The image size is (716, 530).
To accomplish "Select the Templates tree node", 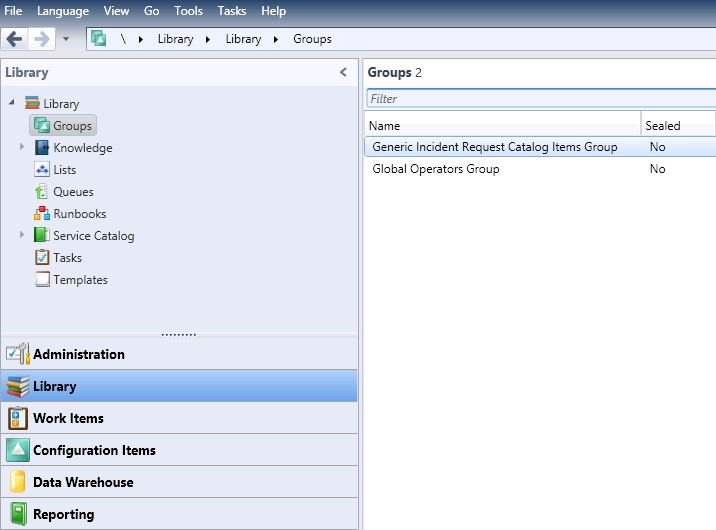I will tap(80, 279).
